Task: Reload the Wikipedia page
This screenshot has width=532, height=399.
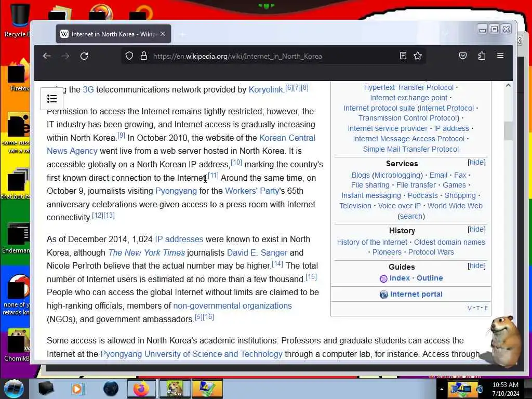Action: (x=84, y=56)
